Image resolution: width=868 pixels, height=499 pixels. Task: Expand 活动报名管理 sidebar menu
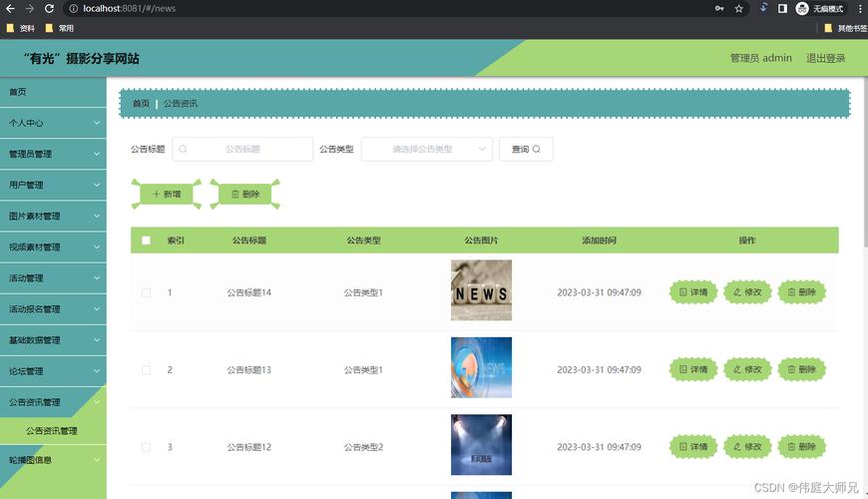pyautogui.click(x=53, y=309)
